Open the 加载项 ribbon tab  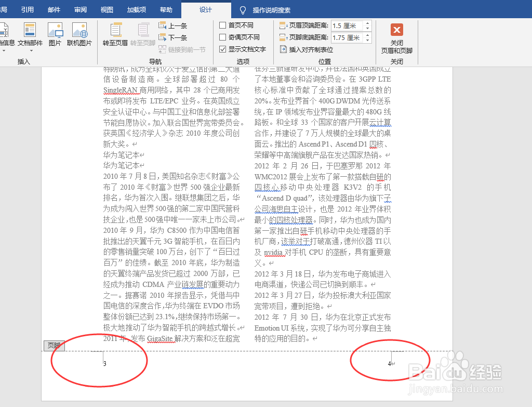(x=137, y=9)
